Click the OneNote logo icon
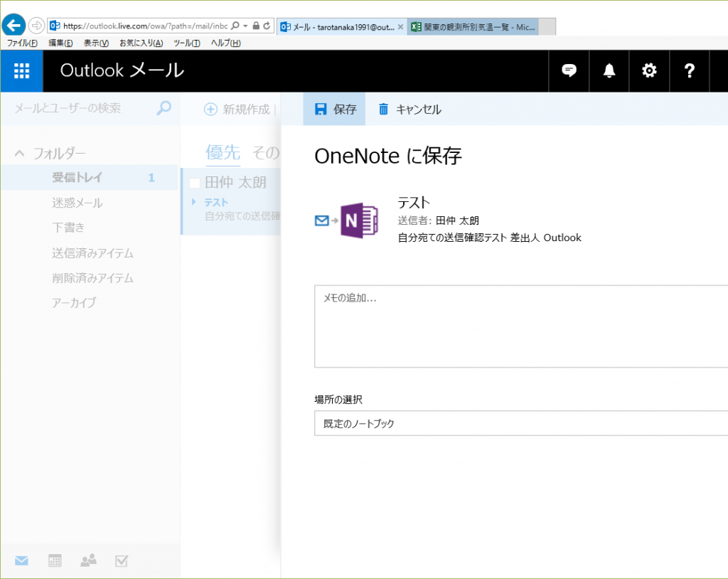728x579 pixels. (x=359, y=221)
